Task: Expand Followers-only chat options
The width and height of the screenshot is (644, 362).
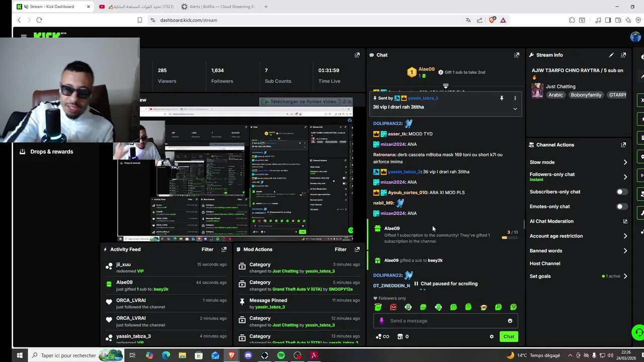Action: (x=625, y=177)
